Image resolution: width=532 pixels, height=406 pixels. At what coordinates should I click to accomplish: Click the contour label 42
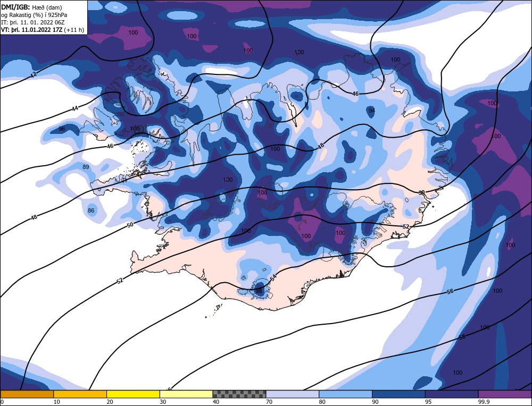click(33, 75)
